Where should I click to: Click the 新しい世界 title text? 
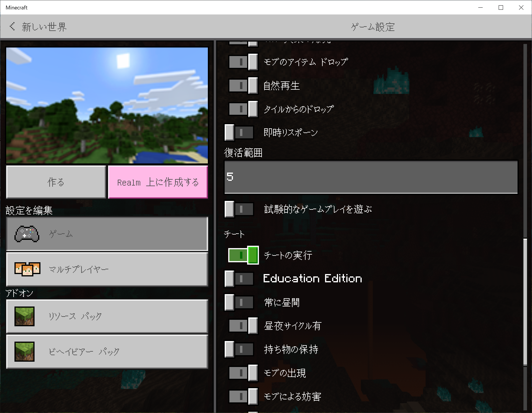44,27
